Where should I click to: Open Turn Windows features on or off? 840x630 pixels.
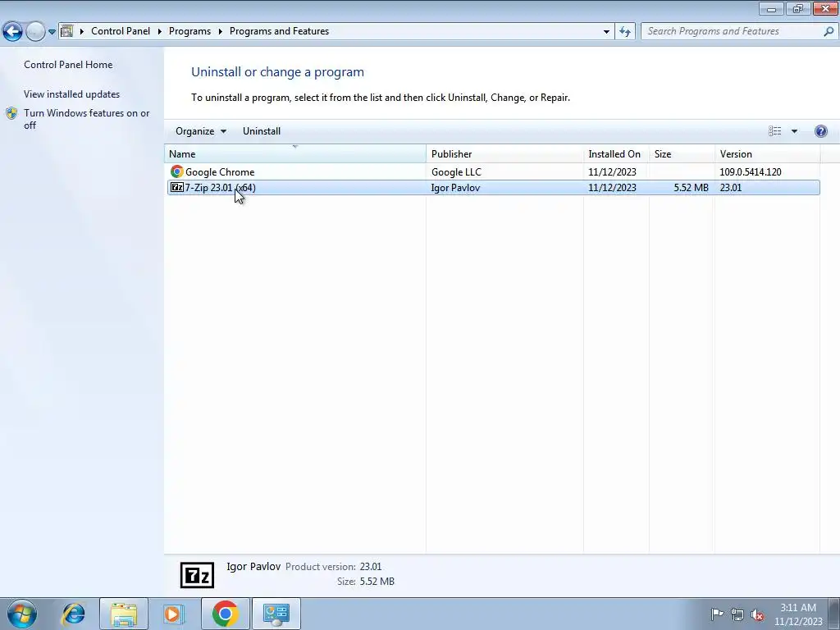coord(87,119)
